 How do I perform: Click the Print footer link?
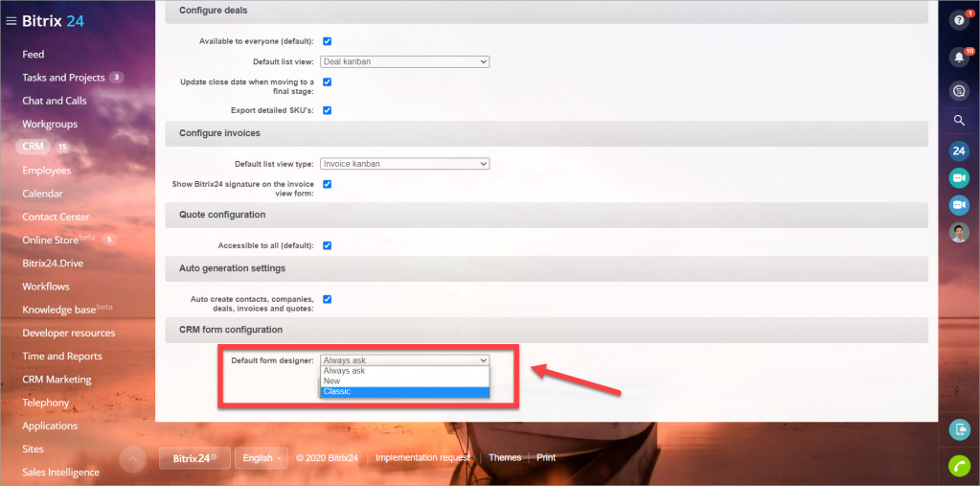tap(546, 458)
